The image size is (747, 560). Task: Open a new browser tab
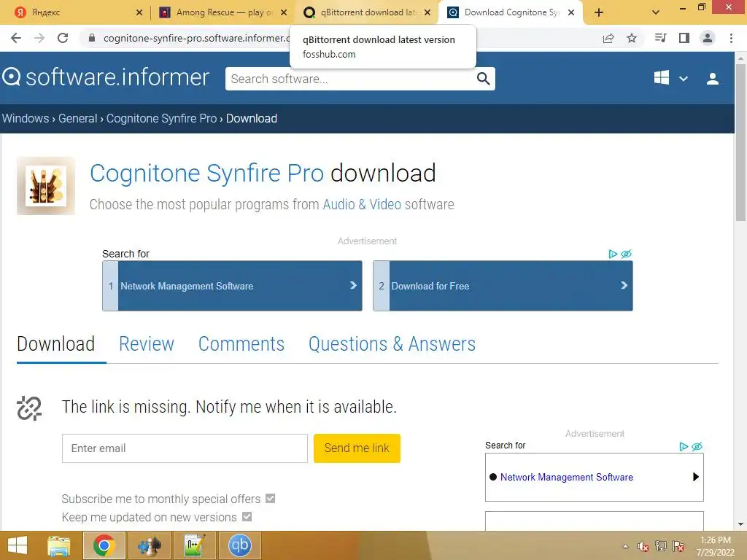[x=599, y=12]
